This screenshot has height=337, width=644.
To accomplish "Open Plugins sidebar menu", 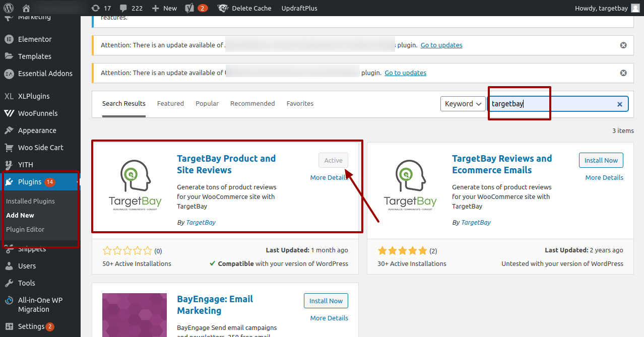I will pyautogui.click(x=40, y=182).
